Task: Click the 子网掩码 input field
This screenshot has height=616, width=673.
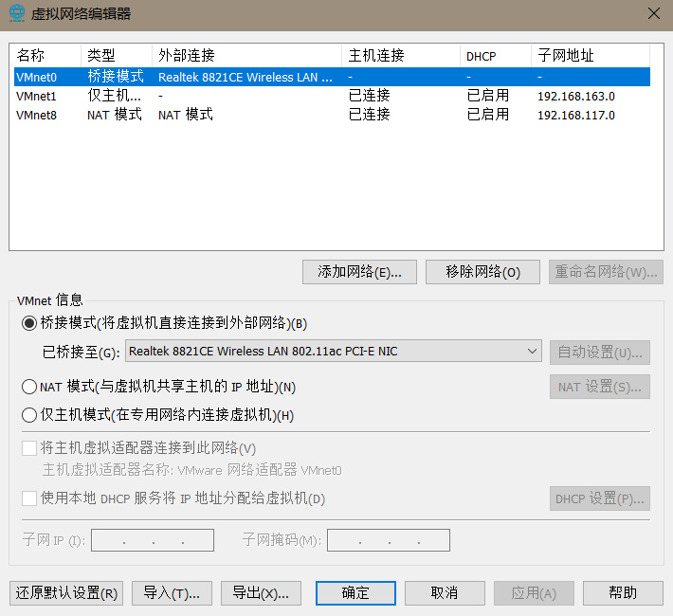Action: tap(389, 540)
